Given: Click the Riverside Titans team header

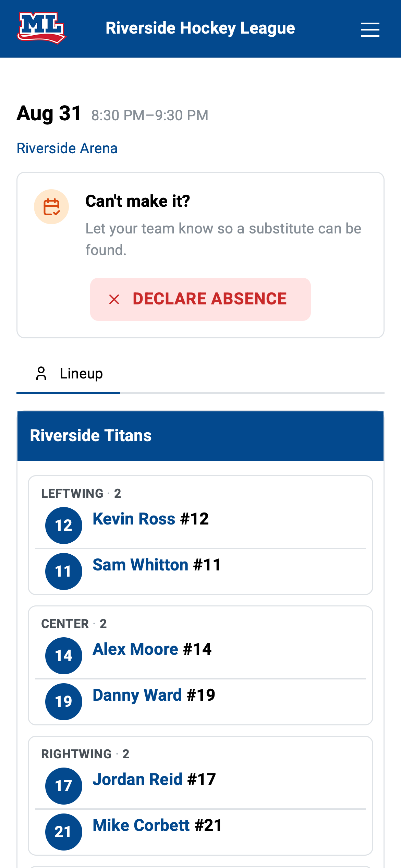Looking at the screenshot, I should tap(200, 436).
